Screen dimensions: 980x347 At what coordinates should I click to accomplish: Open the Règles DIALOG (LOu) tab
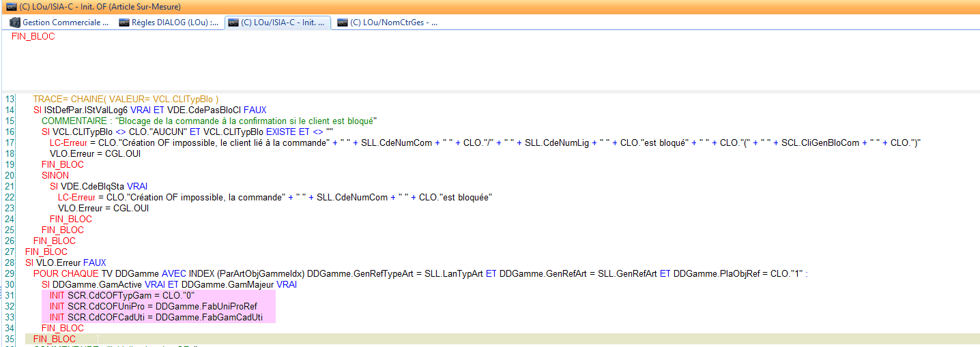(x=175, y=22)
